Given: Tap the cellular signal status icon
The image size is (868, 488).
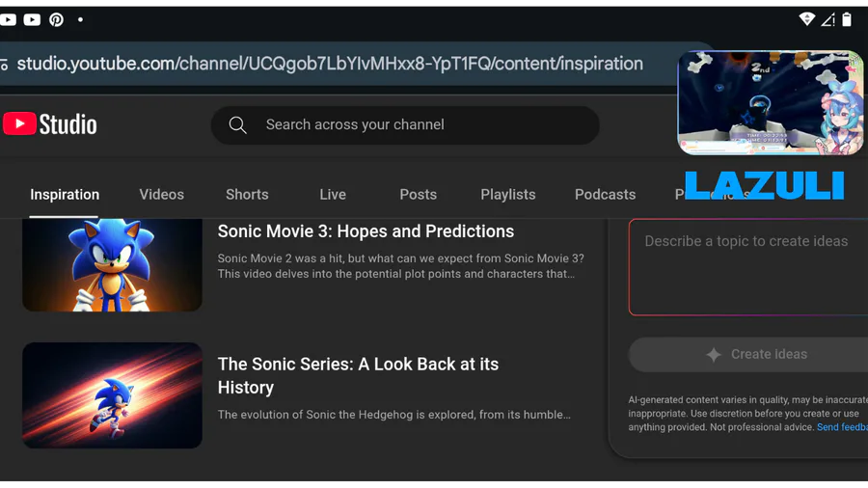Looking at the screenshot, I should [x=827, y=20].
